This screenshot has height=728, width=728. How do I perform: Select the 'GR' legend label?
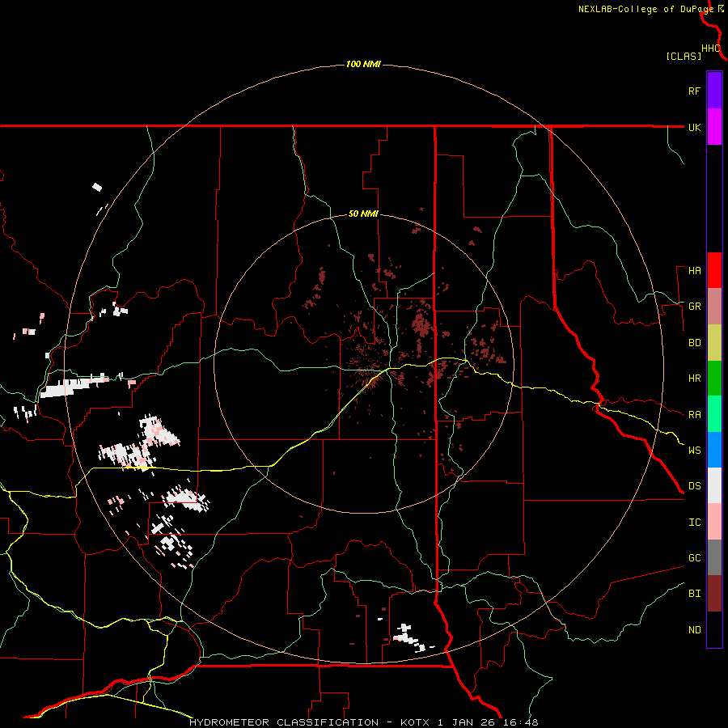[694, 307]
